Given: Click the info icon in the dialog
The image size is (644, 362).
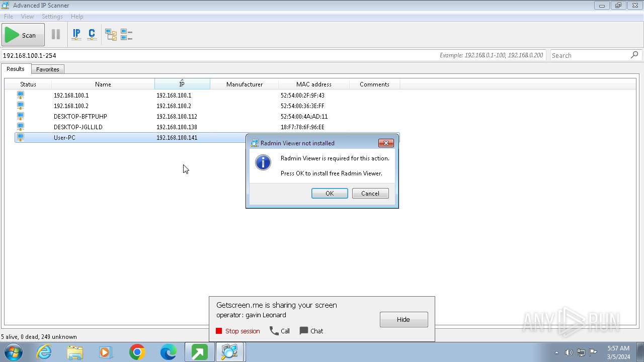Looking at the screenshot, I should click(263, 162).
